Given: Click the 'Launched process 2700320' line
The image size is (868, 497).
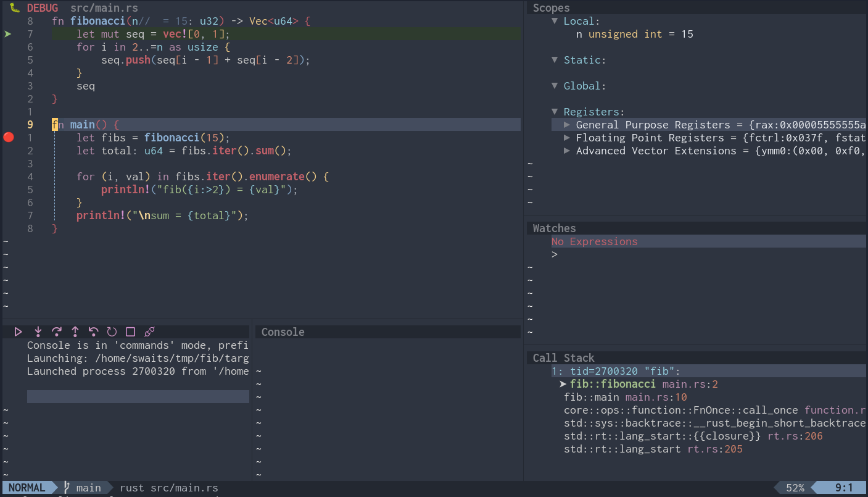Looking at the screenshot, I should point(138,371).
